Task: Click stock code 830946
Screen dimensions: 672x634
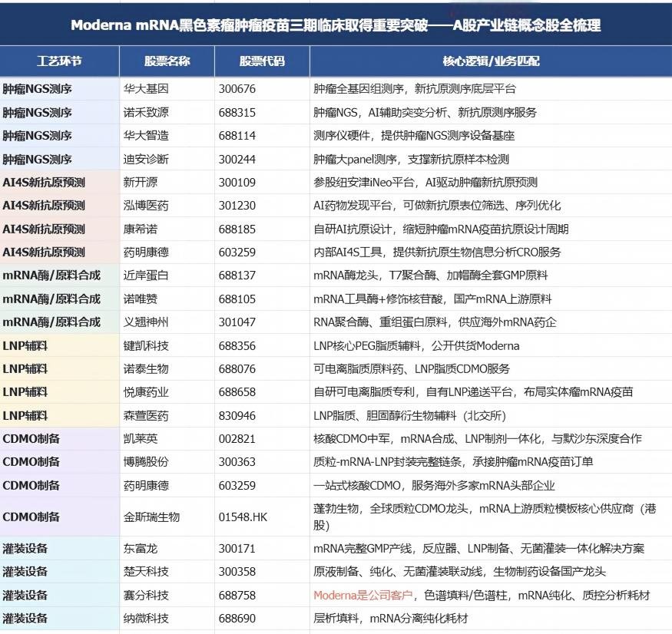Action: click(237, 415)
